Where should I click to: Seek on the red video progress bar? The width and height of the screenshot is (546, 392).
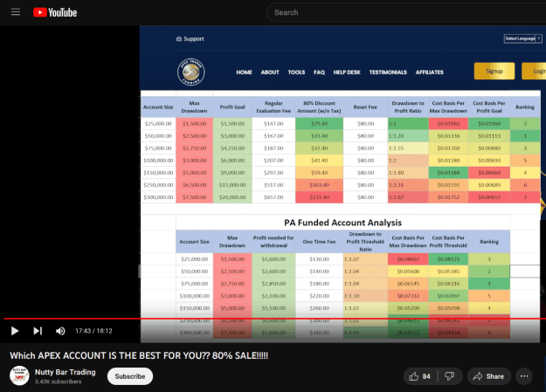coord(274,318)
